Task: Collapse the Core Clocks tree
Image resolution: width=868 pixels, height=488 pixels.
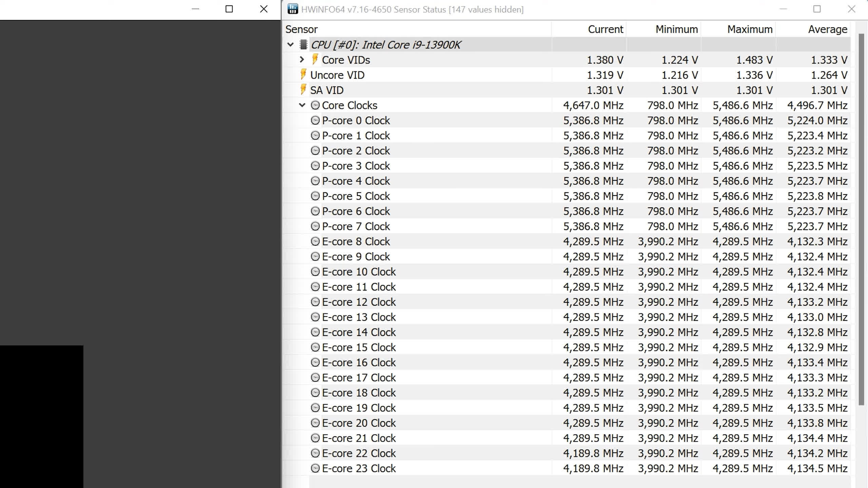Action: pyautogui.click(x=302, y=105)
